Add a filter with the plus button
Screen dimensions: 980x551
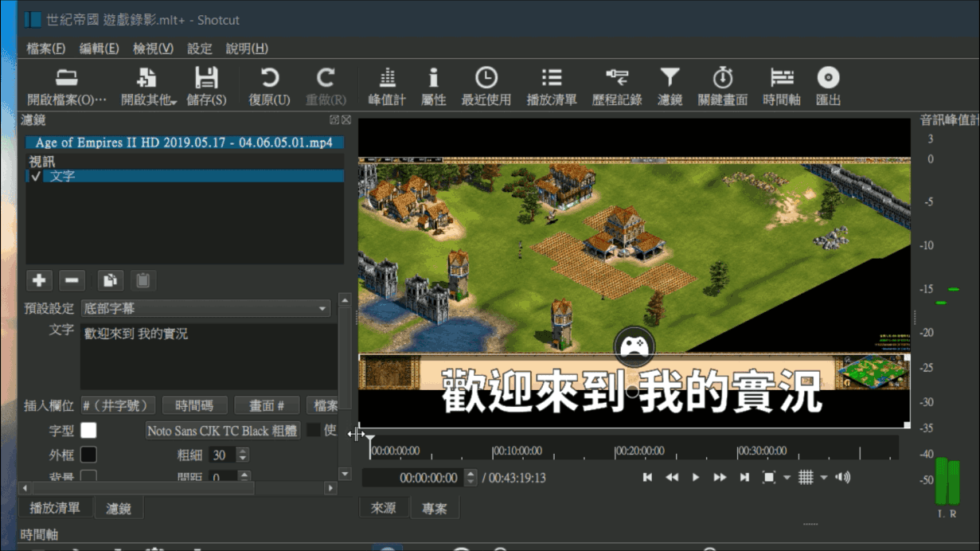(39, 280)
